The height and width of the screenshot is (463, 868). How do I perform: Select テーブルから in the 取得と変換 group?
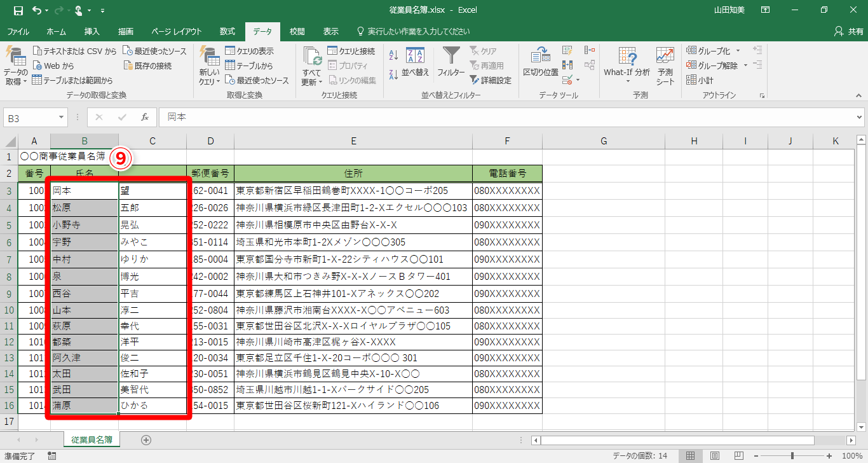point(249,66)
